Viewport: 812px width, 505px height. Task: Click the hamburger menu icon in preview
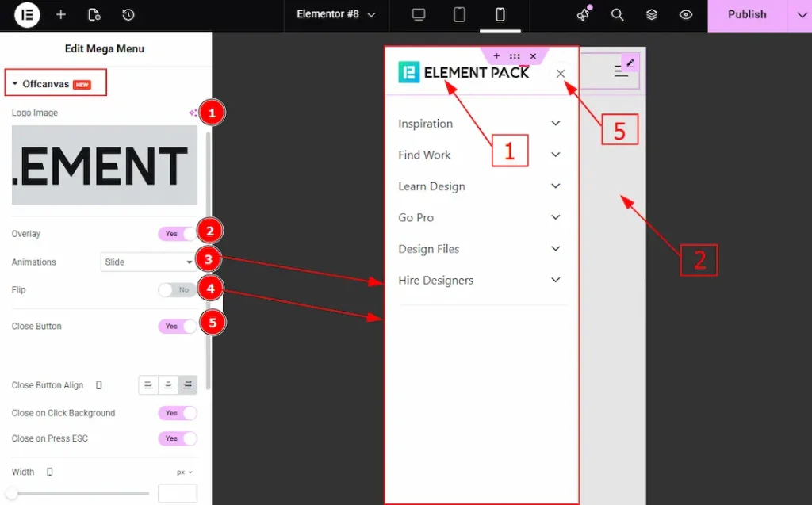point(622,71)
